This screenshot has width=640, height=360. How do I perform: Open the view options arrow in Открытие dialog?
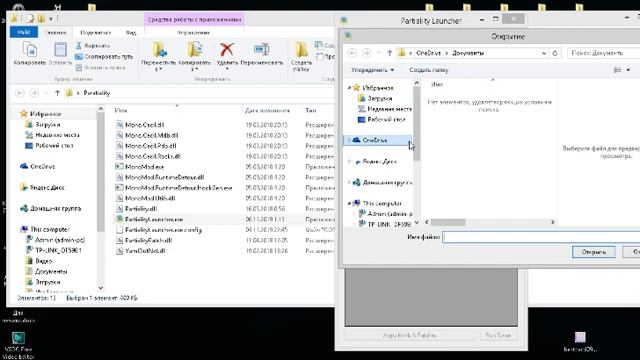point(628,70)
